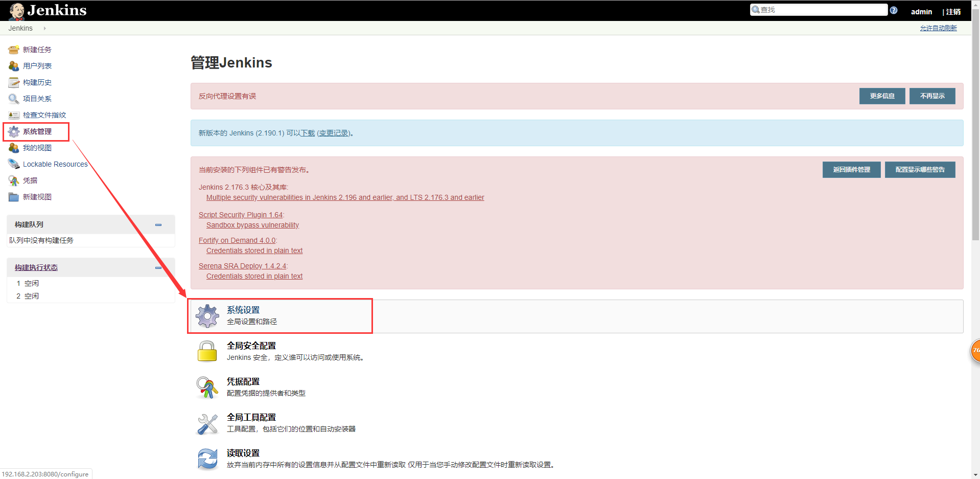Viewport: 980px width, 479px height.
Task: Click the 新建视图 sidebar text
Action: pyautogui.click(x=37, y=197)
